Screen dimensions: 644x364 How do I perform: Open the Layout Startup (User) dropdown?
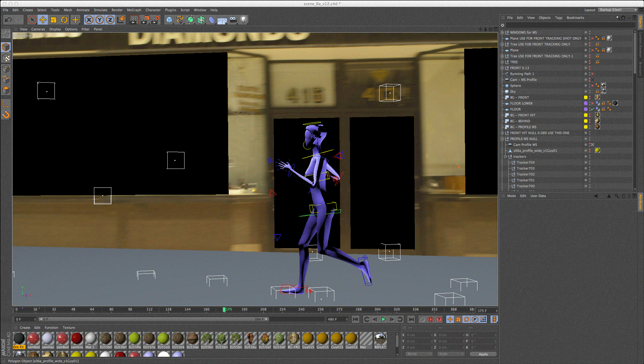click(617, 10)
